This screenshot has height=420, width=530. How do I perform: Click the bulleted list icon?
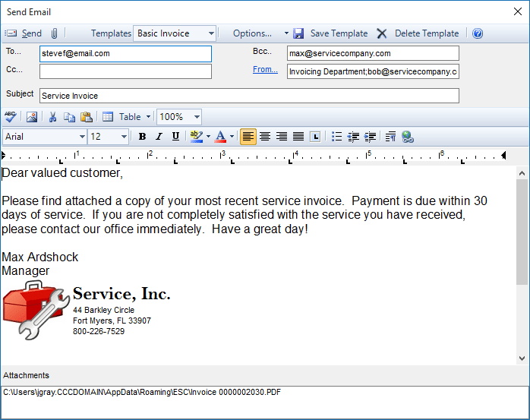336,137
